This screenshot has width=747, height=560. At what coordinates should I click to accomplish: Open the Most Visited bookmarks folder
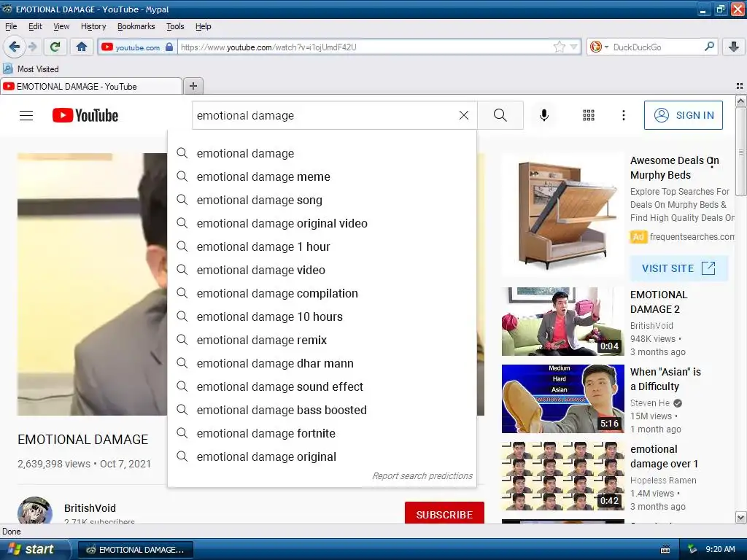31,69
